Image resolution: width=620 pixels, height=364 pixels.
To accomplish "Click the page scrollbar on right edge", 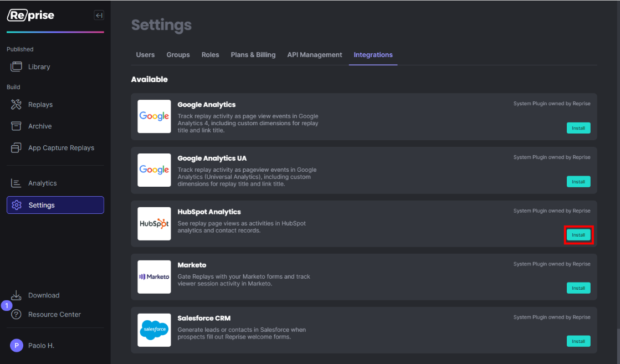I will [618, 346].
